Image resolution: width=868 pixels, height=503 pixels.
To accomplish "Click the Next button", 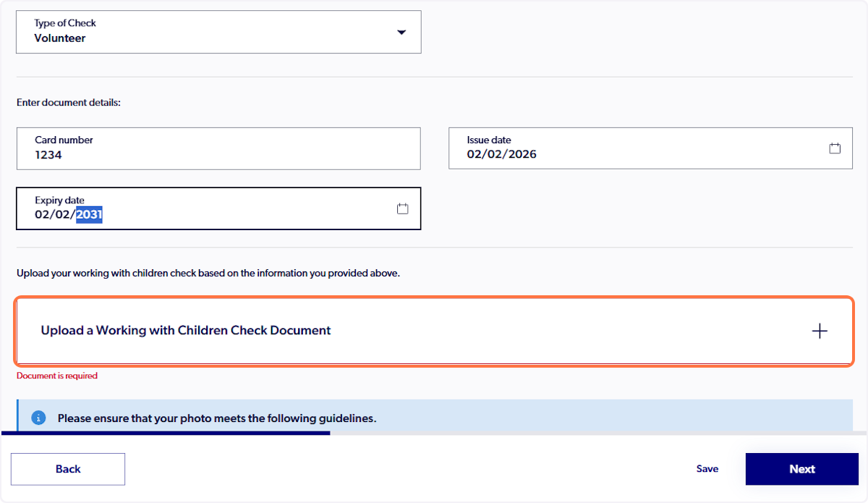I will (x=801, y=469).
